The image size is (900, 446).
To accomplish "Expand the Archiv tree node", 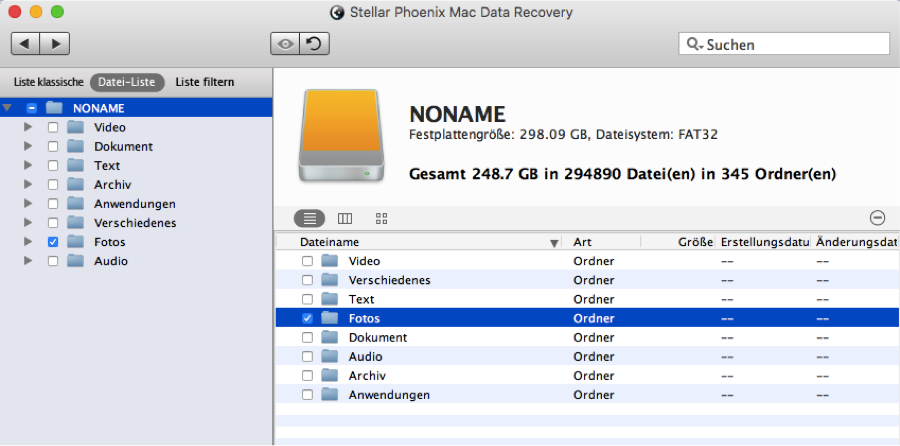I will (x=28, y=184).
